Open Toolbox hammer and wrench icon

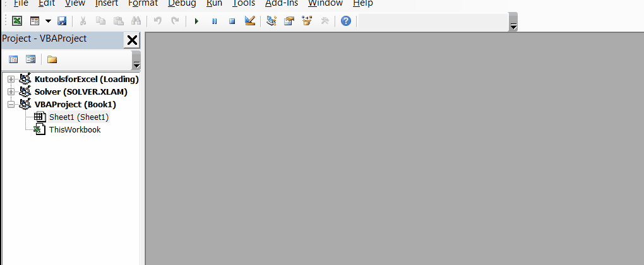click(325, 21)
